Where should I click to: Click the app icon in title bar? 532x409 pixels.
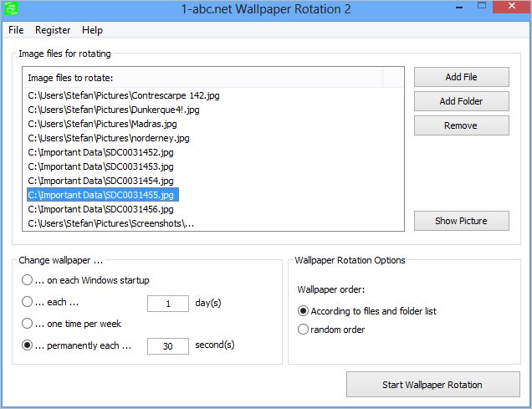(x=8, y=9)
